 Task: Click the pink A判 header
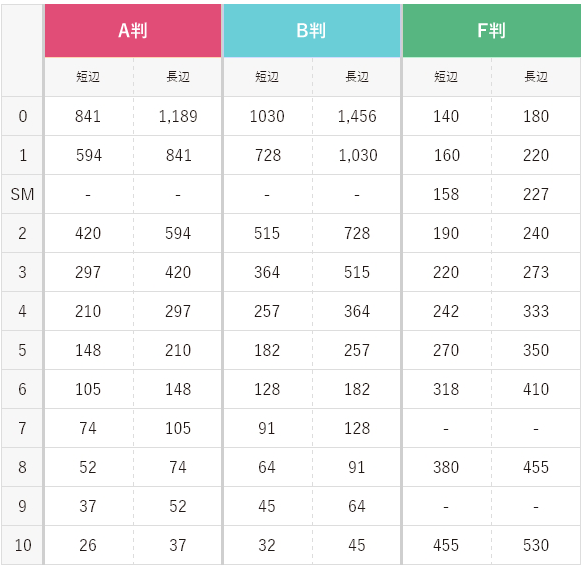point(133,31)
